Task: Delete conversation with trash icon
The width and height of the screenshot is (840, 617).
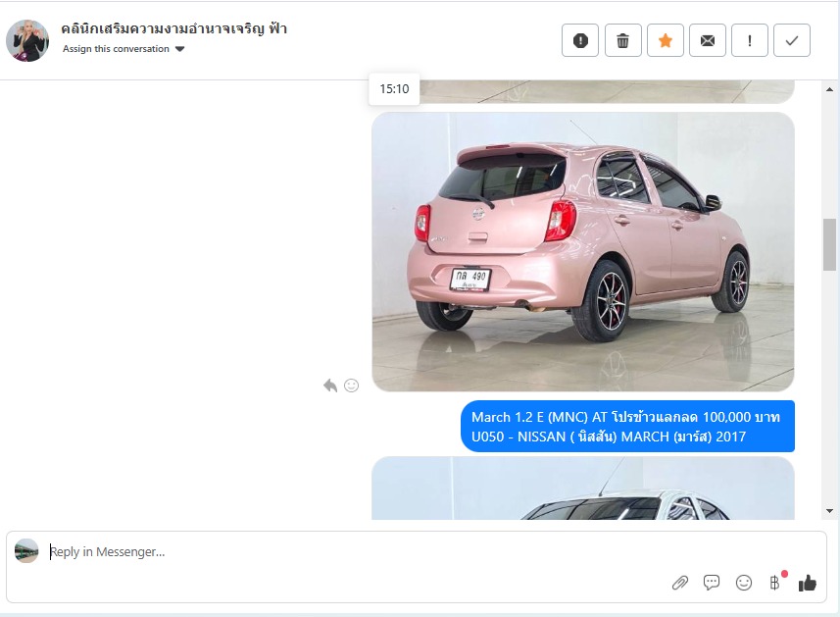Action: coord(622,40)
